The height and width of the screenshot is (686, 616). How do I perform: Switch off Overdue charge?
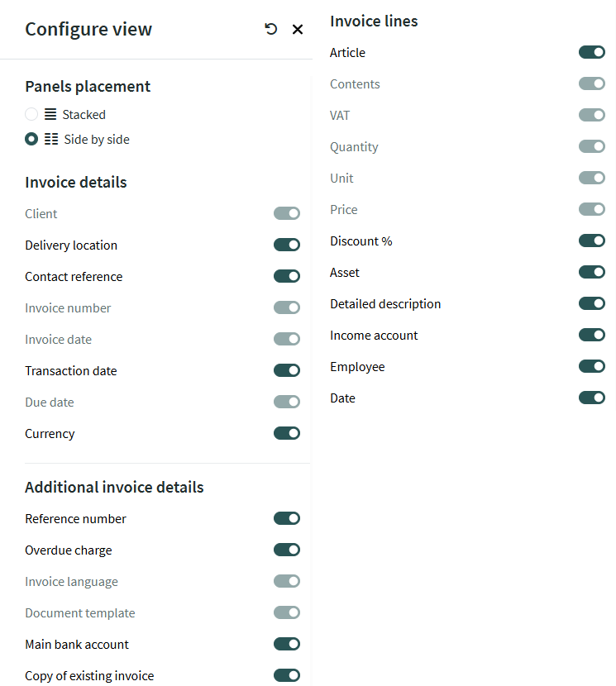point(287,550)
